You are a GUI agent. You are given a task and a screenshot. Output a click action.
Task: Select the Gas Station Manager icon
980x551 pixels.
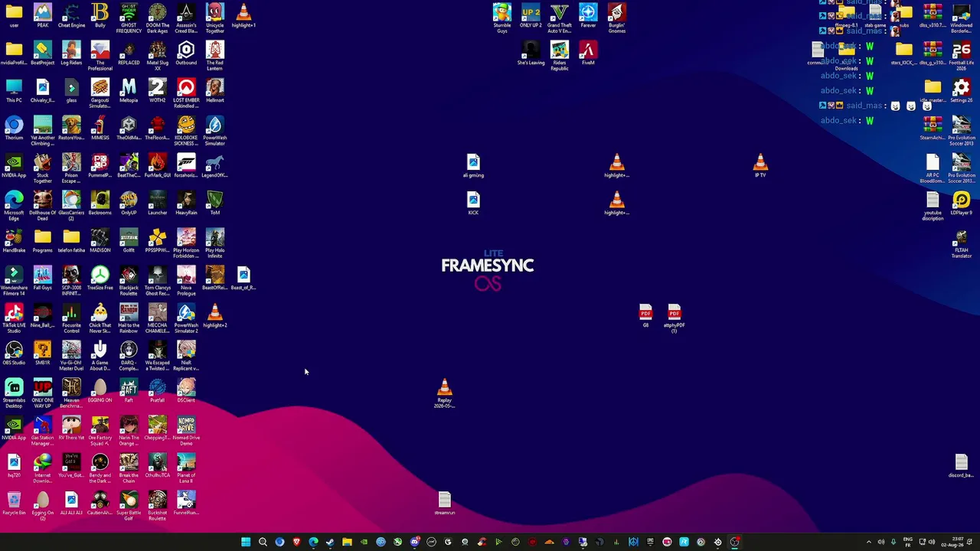pos(42,431)
